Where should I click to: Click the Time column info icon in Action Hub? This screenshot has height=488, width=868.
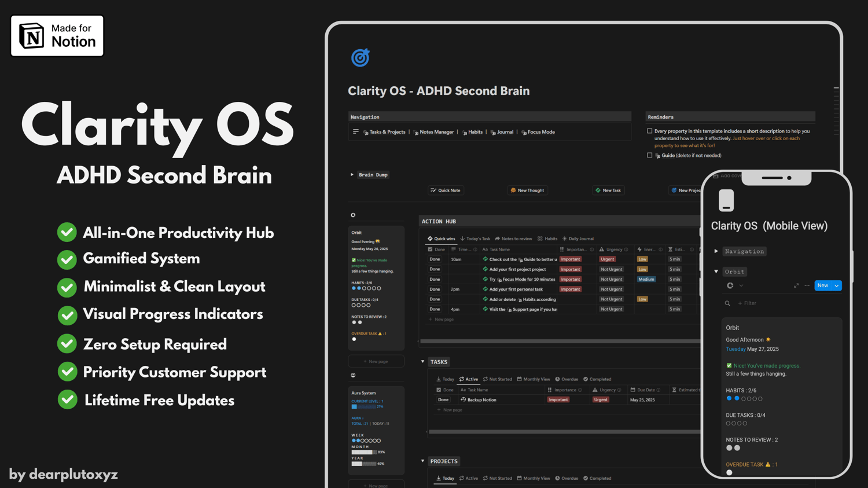(x=476, y=249)
